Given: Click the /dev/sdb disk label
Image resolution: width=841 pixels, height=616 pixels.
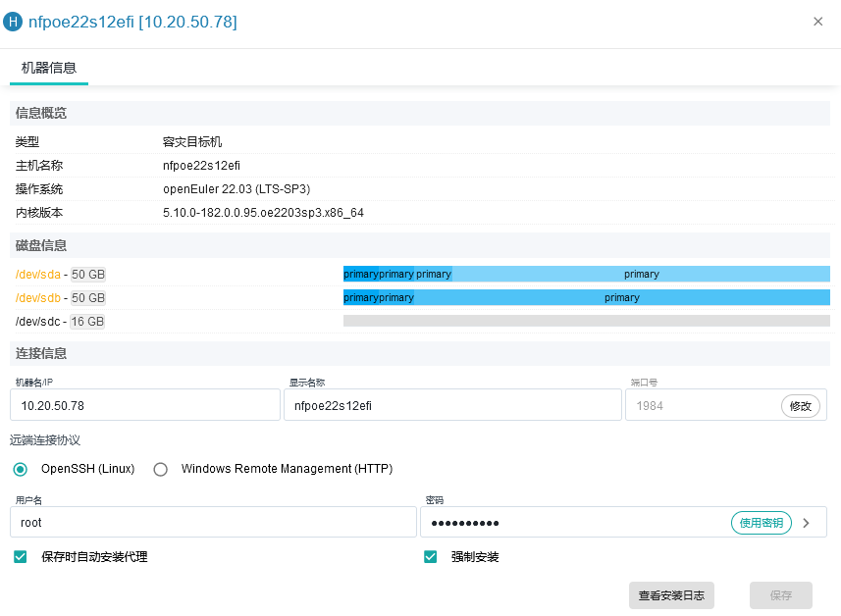Looking at the screenshot, I should (x=37, y=298).
